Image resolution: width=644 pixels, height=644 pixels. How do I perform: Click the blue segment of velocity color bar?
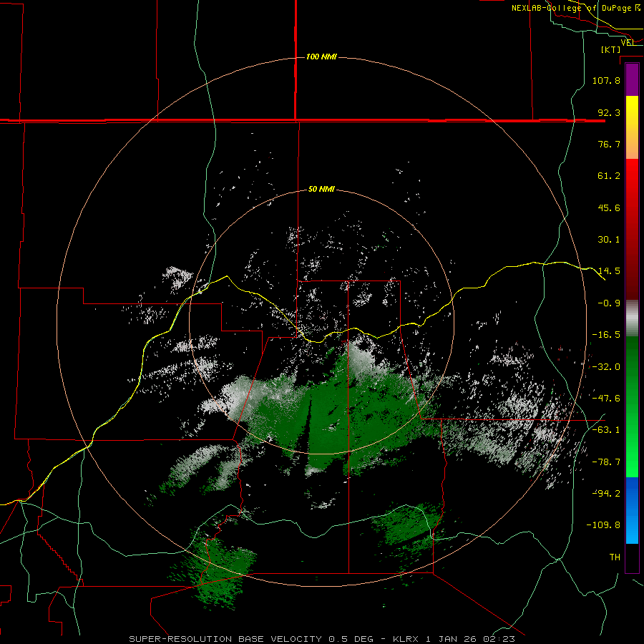(632, 510)
